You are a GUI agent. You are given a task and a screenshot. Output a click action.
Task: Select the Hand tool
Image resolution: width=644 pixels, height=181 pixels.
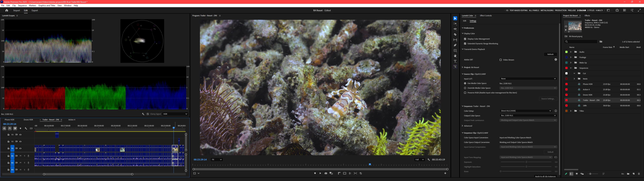[x=455, y=56]
